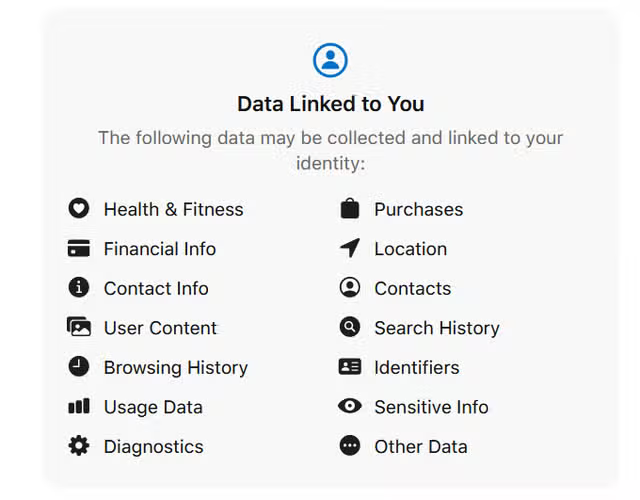The height and width of the screenshot is (500, 640).
Task: Click the Contact Info circle icon
Action: click(x=79, y=288)
